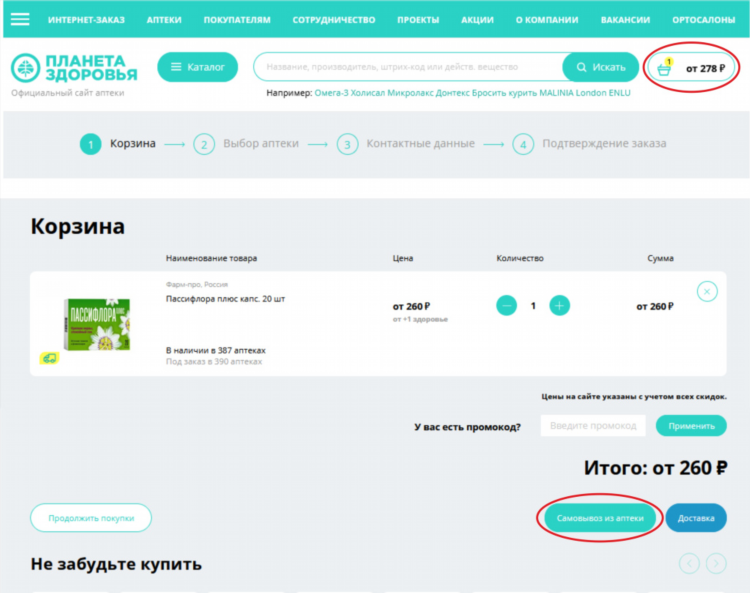
Task: Decrease quantity with minus button
Action: 507,306
